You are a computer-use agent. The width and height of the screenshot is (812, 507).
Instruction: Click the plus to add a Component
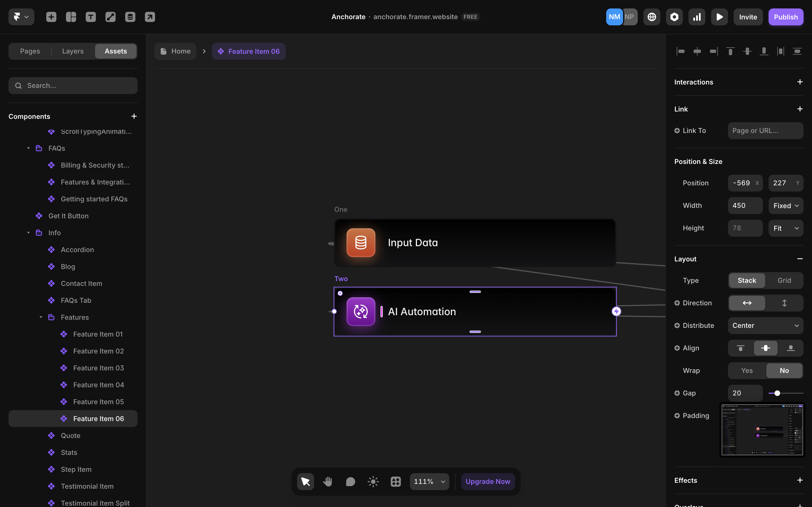pos(134,116)
